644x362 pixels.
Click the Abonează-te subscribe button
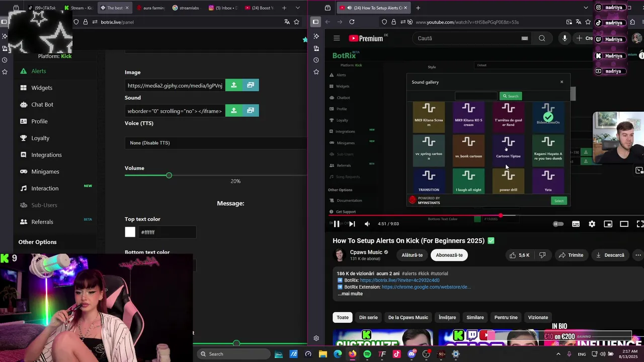coord(449,255)
